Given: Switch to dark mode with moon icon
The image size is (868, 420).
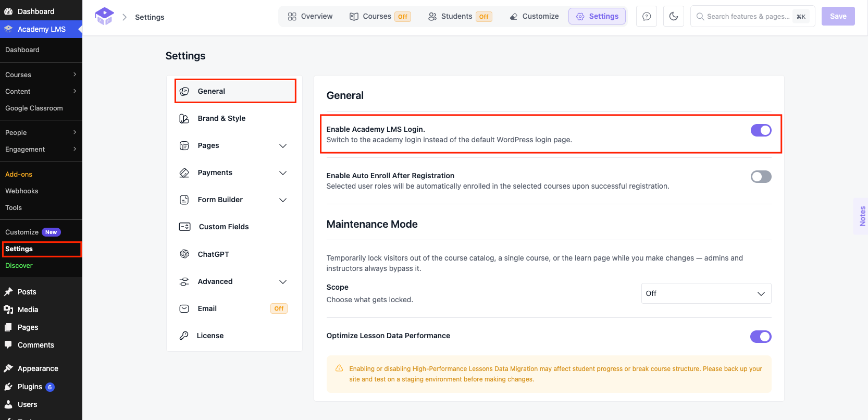Looking at the screenshot, I should [x=674, y=17].
